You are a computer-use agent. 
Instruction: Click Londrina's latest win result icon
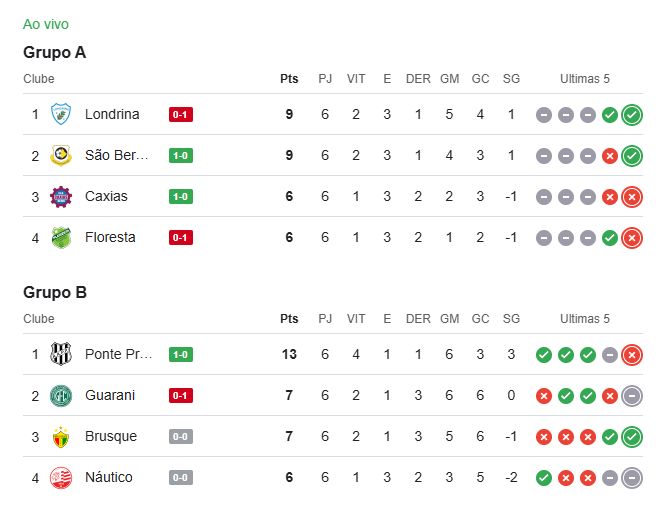(631, 114)
